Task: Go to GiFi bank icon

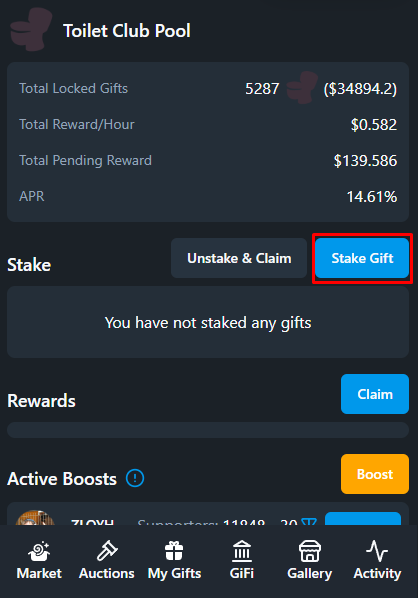Action: tap(242, 551)
